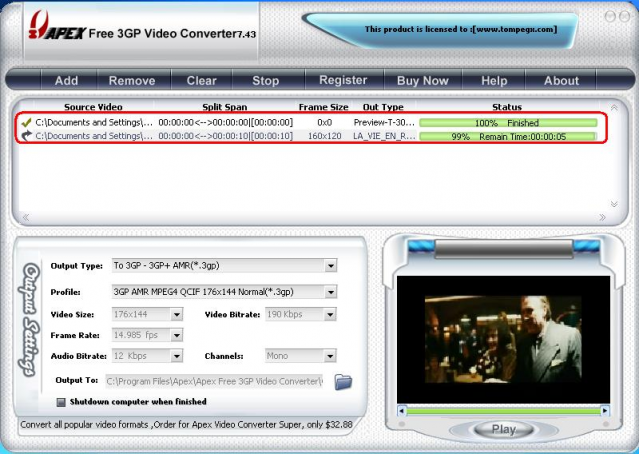Viewport: 639px width, 454px height.
Task: Clear the conversion list
Action: coord(201,80)
